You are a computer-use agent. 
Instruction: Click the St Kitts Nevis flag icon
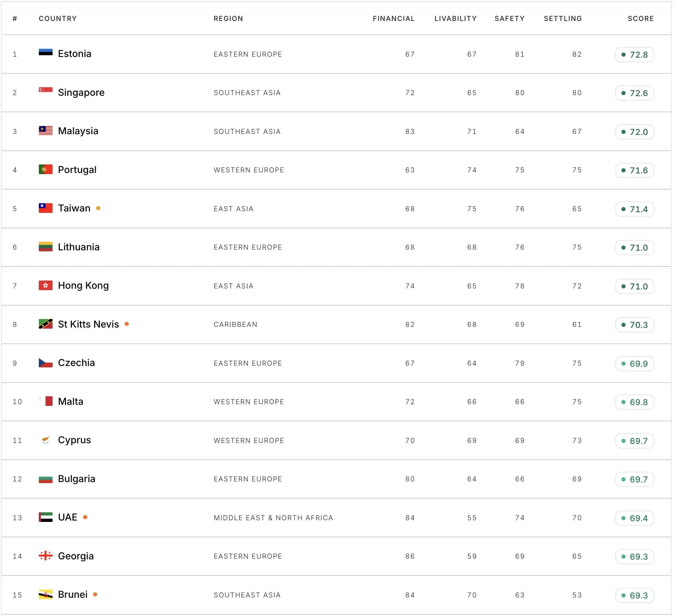pyautogui.click(x=45, y=324)
